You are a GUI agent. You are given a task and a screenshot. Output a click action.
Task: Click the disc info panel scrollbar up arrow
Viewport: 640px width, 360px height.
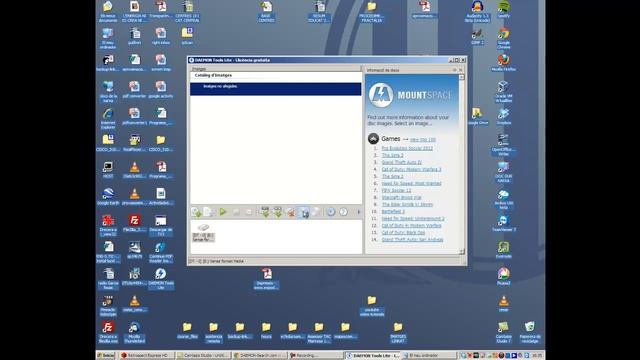(462, 77)
